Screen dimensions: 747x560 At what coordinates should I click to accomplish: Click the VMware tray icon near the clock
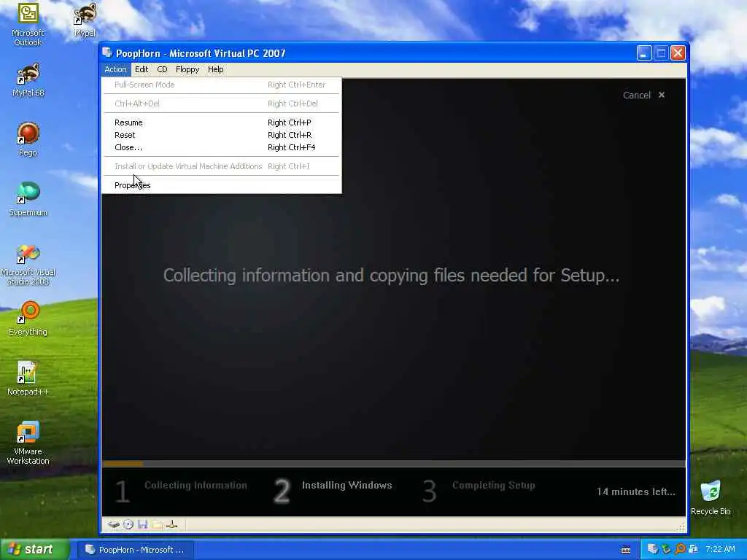tap(693, 550)
